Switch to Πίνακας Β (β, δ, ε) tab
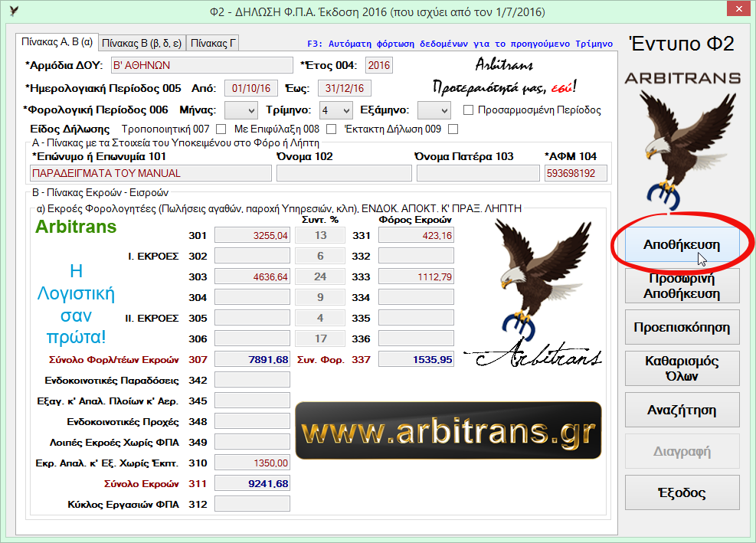The height and width of the screenshot is (543, 756). pos(142,44)
